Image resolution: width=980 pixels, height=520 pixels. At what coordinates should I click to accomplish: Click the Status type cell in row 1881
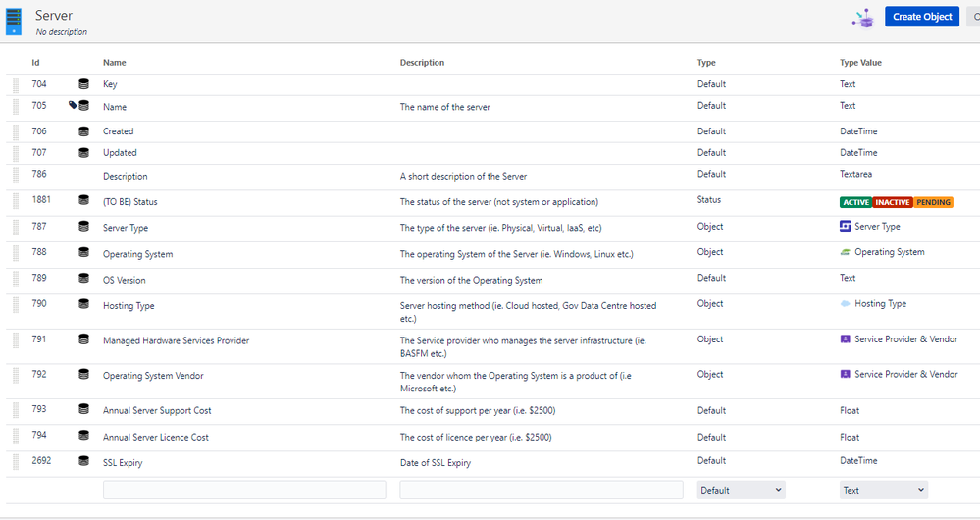[x=709, y=200]
